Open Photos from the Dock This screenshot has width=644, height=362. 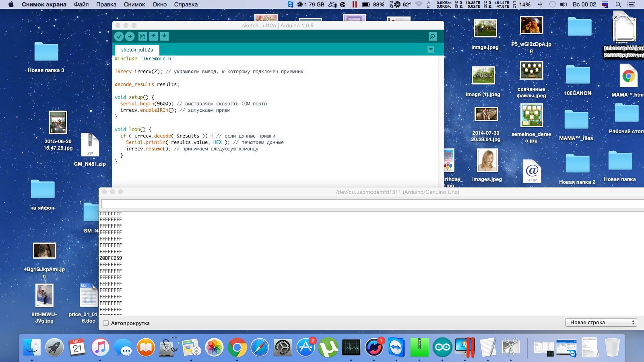tap(214, 347)
